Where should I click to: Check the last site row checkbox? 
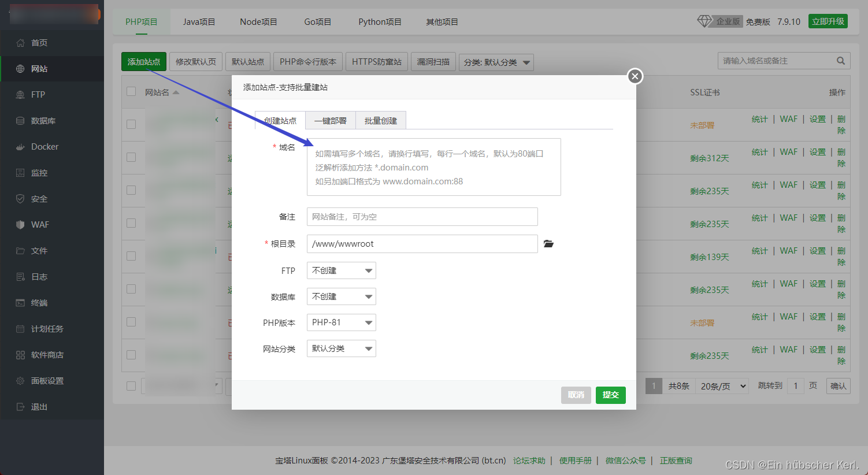pos(131,355)
